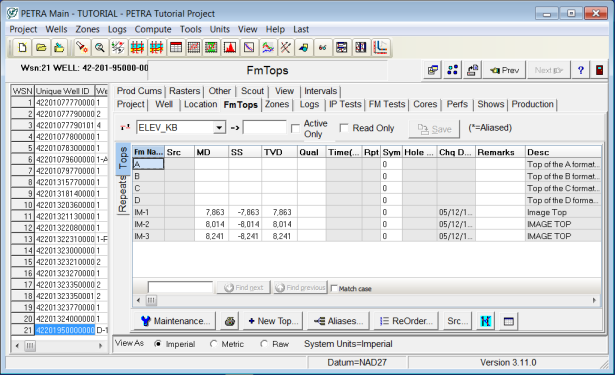Click the help question mark icon

581,70
